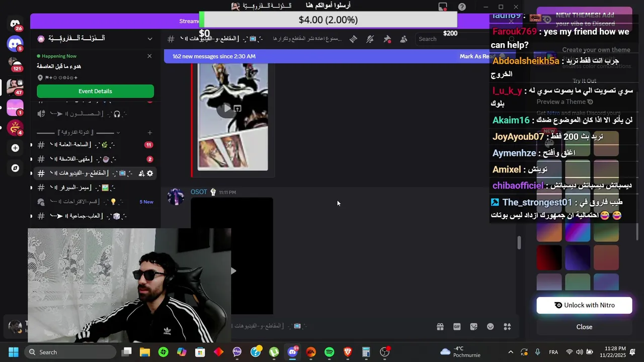The image size is (644, 362).
Task: Create a channel with the category plus icon
Action: [x=149, y=133]
